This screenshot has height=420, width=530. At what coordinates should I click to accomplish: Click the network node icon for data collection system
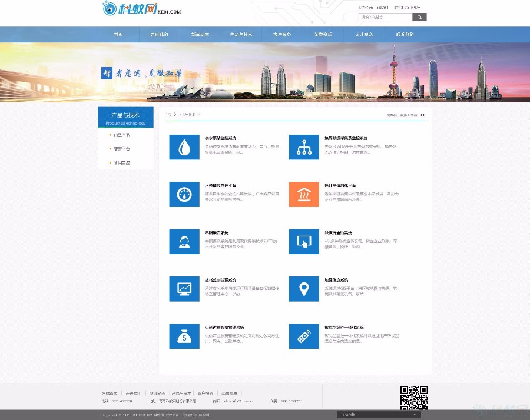coord(304,147)
